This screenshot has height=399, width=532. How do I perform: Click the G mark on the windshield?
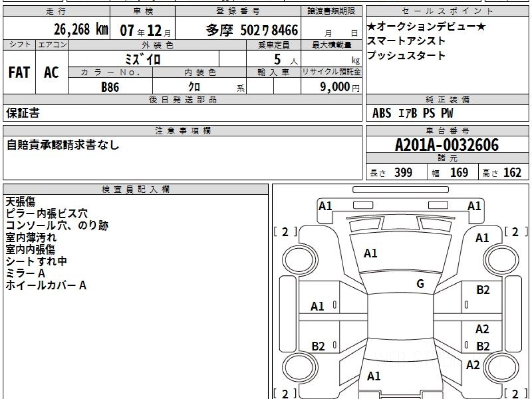[420, 284]
